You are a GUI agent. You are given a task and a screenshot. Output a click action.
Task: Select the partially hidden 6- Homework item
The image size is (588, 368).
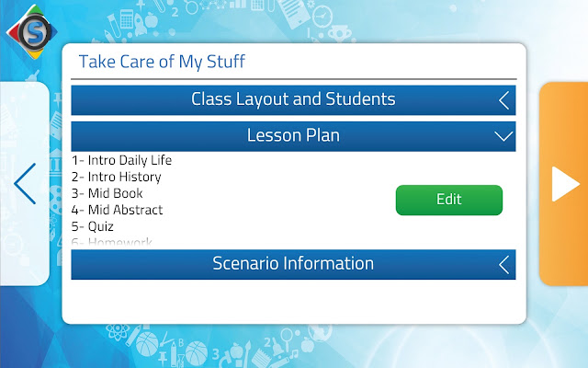pos(112,241)
